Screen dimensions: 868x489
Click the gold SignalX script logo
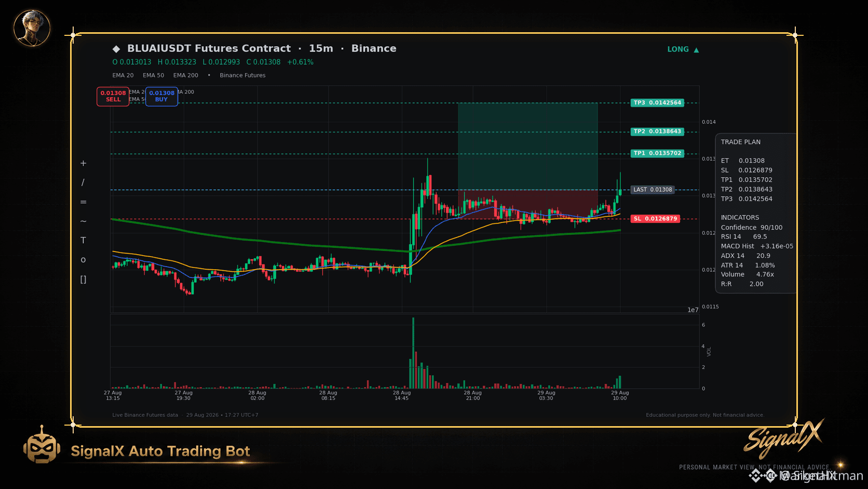click(x=783, y=438)
